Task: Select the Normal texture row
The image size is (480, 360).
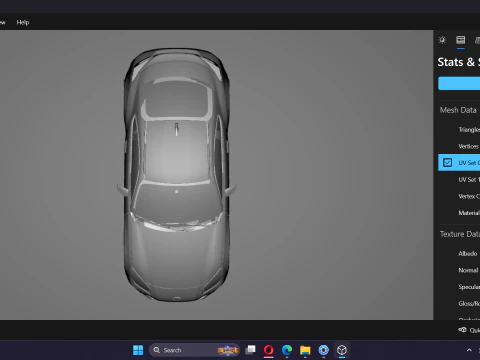Action: tap(459, 270)
